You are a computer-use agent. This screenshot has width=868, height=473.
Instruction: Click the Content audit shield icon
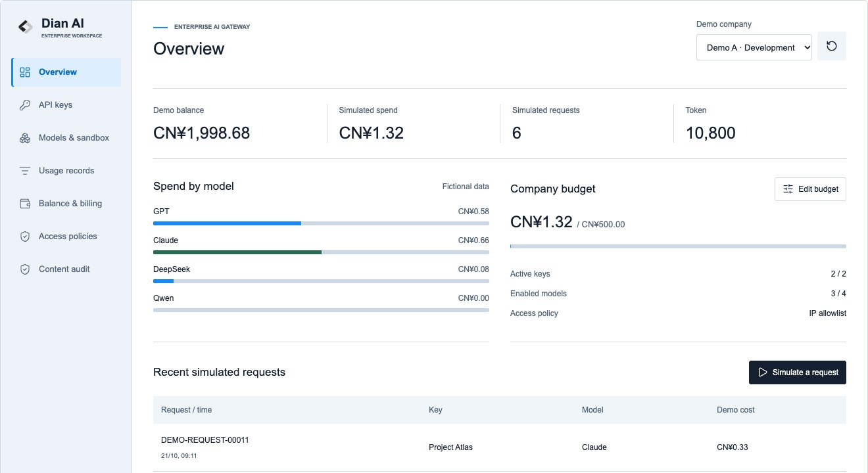coord(25,269)
